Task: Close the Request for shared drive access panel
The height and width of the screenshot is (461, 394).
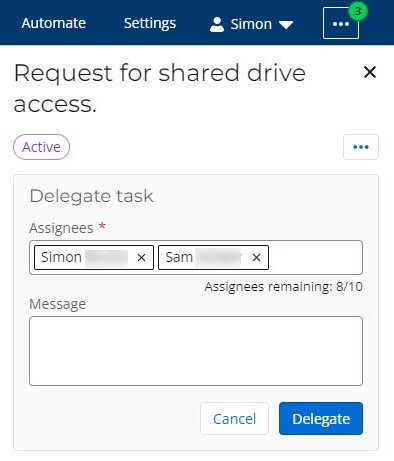Action: pos(370,72)
